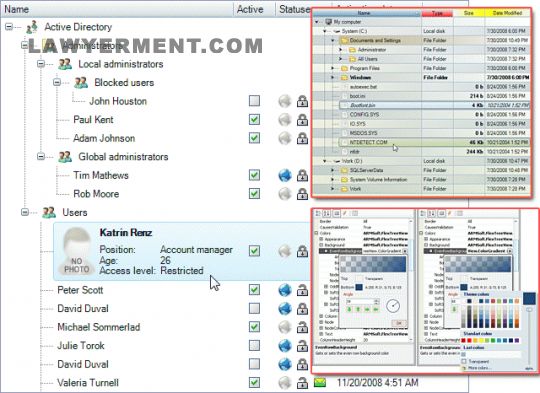The width and height of the screenshot is (540, 393).
Task: Click Tim Mathews' blue globe status icon
Action: (x=285, y=175)
